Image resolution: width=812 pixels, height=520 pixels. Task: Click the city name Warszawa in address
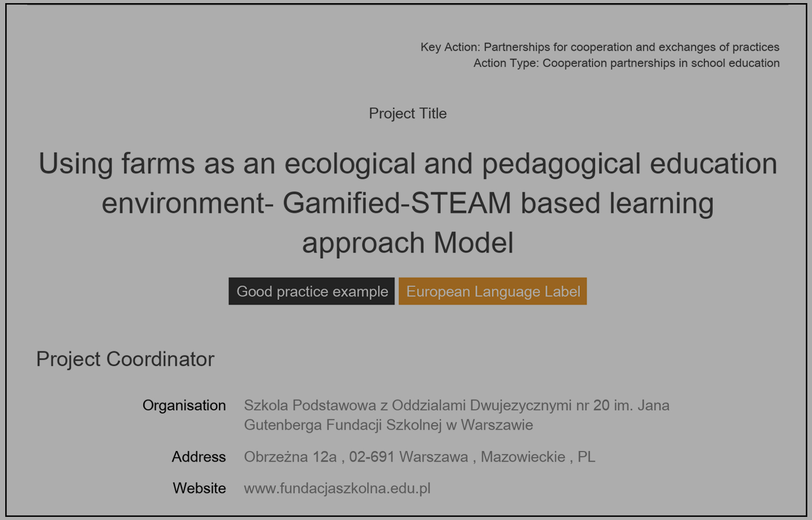433,457
